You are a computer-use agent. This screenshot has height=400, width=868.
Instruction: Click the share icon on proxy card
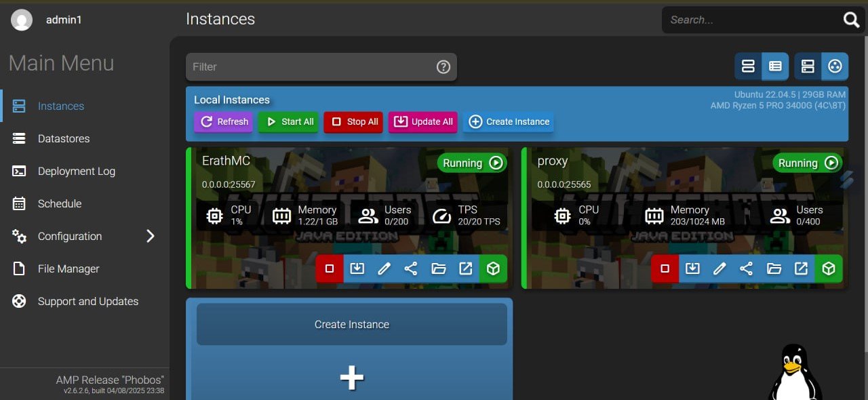click(747, 268)
